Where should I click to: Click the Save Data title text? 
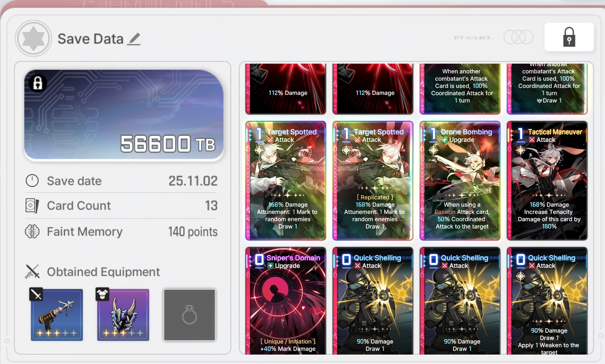pos(90,39)
